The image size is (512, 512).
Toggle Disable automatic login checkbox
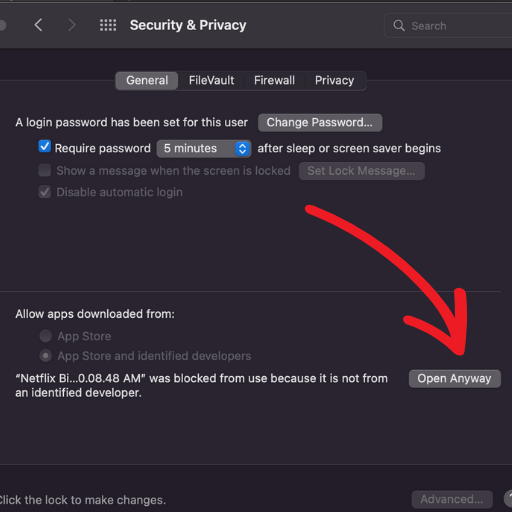pos(45,192)
